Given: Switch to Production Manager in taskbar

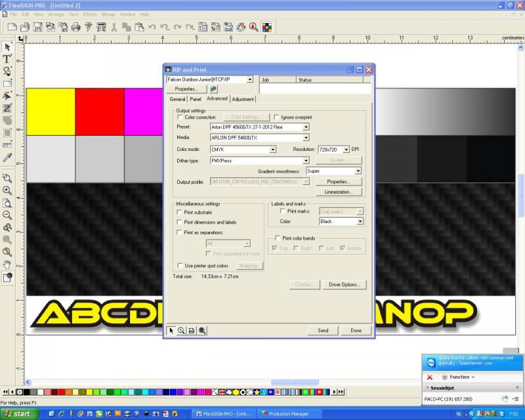Looking at the screenshot, I should [290, 414].
